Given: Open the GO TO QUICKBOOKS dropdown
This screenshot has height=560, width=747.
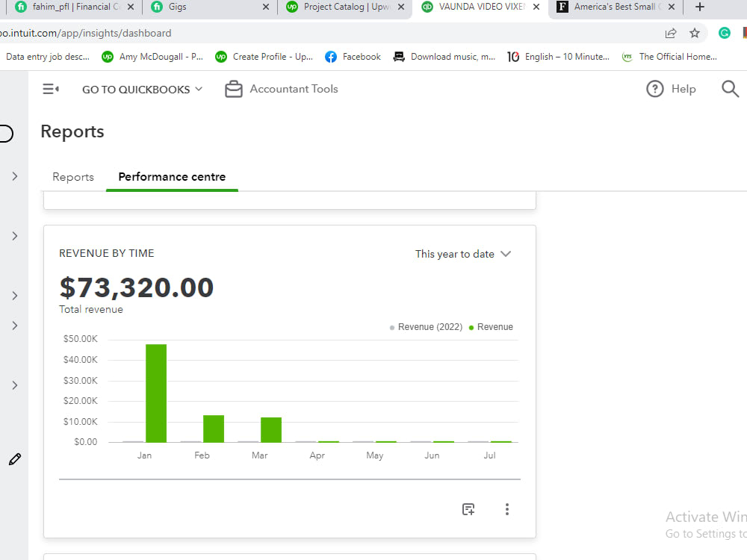Looking at the screenshot, I should click(x=142, y=90).
